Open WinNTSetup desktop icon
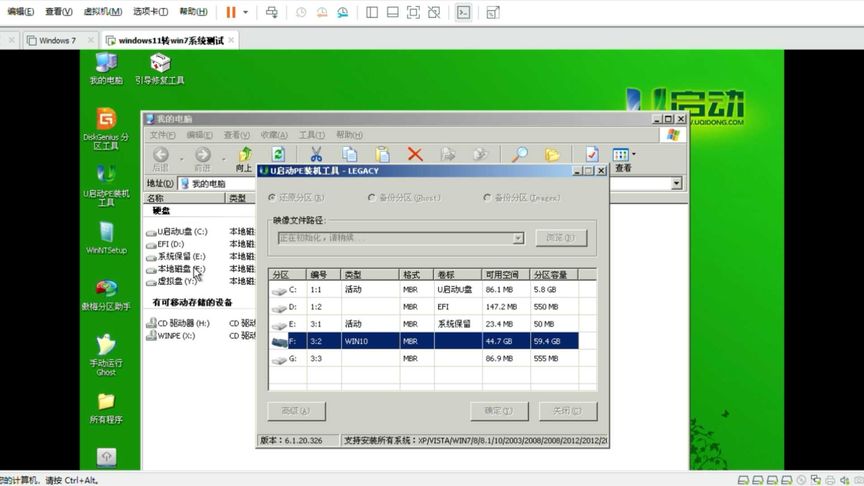864x486 pixels. pyautogui.click(x=106, y=238)
